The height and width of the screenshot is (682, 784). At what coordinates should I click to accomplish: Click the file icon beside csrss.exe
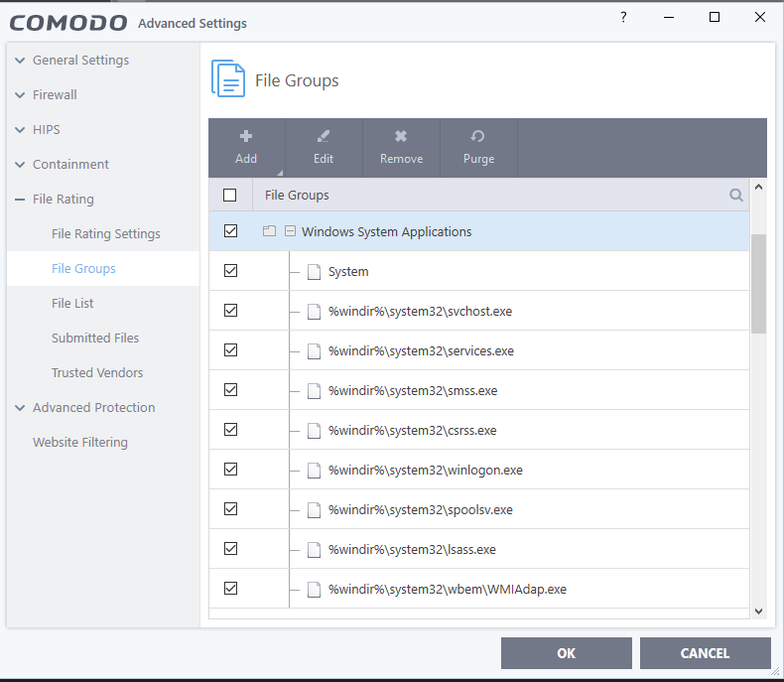[x=314, y=431]
